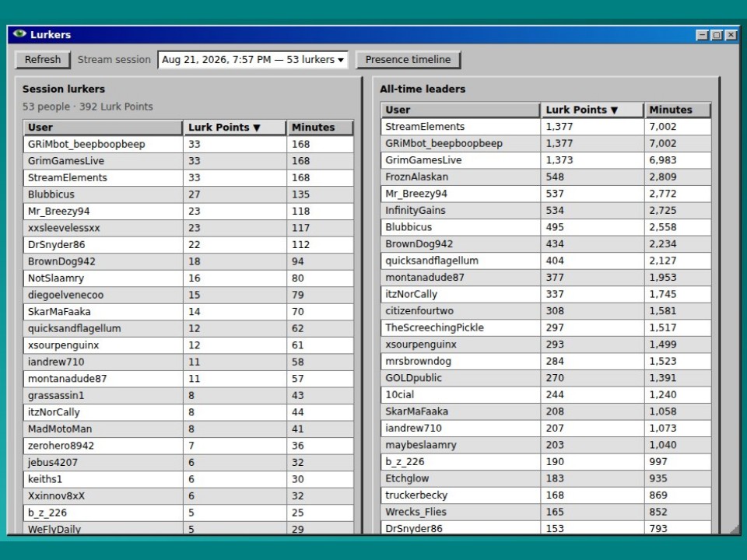This screenshot has height=560, width=747.
Task: Select BrownDog942 in session lurkers
Action: point(188,261)
